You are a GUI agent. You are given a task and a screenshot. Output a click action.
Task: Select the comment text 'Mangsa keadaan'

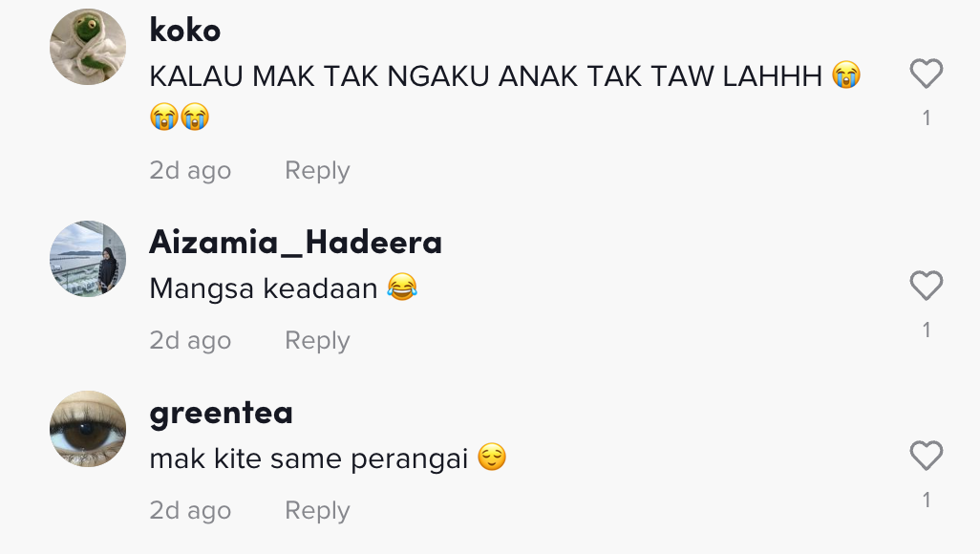[x=263, y=288]
